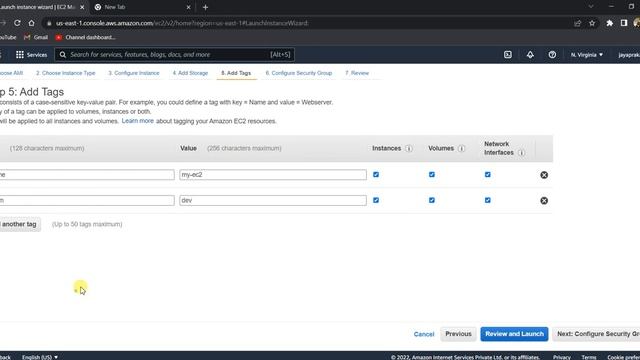
Task: Remove the dev tag row
Action: 544,200
